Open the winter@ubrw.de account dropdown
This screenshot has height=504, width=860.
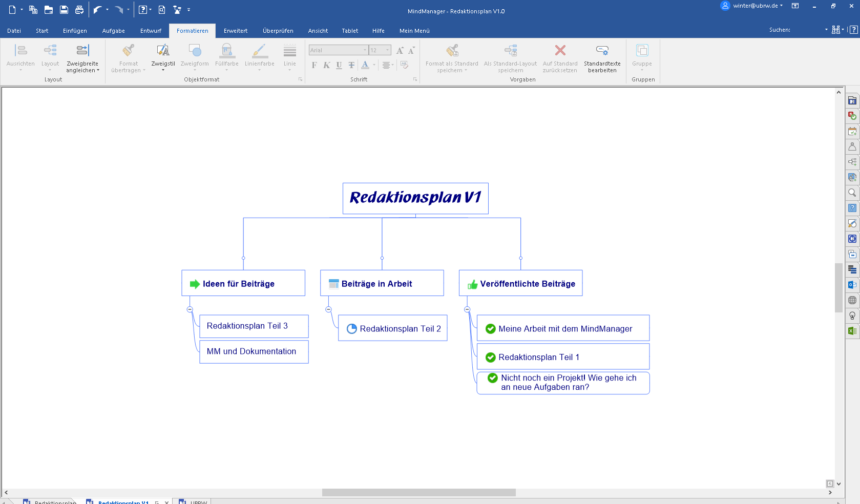pyautogui.click(x=782, y=6)
